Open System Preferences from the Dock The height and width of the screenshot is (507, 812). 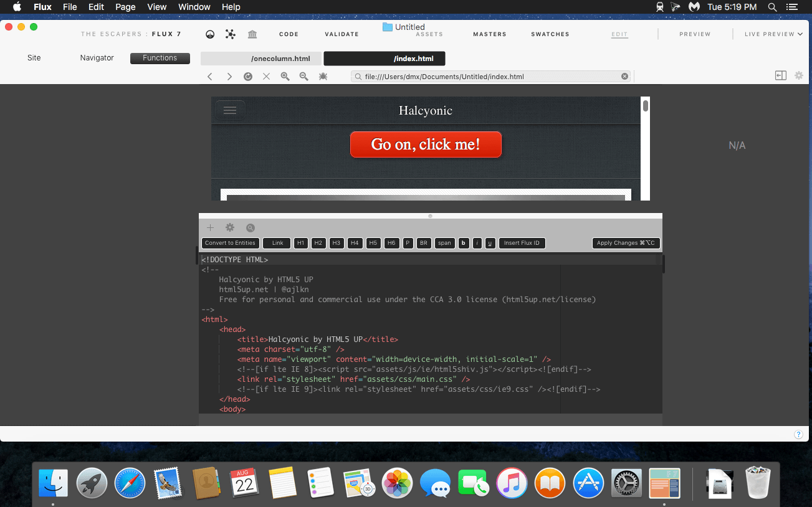[626, 483]
